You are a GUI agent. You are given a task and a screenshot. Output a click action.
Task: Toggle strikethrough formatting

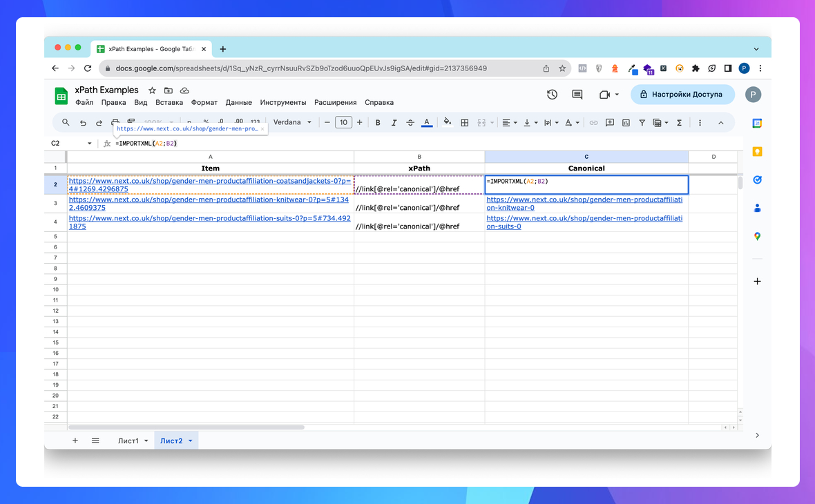click(411, 123)
